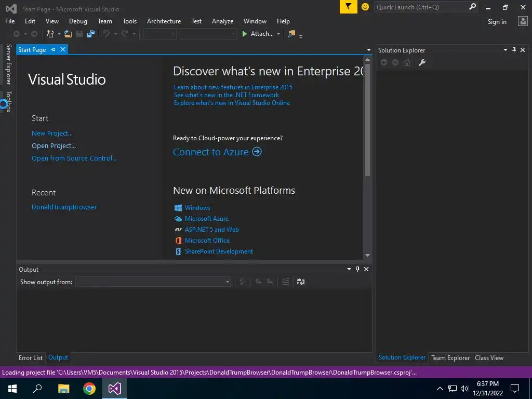The image size is (532, 399).
Task: Open Solution Explorer window position dropdown
Action: pos(505,50)
